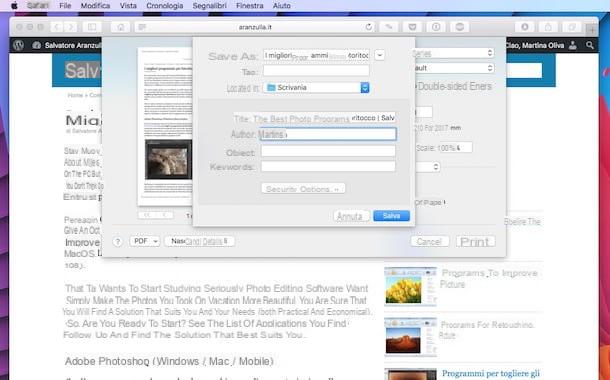Screen dimensions: 610x380
Task: Reload the aranzulla.it page
Action: click(368, 27)
